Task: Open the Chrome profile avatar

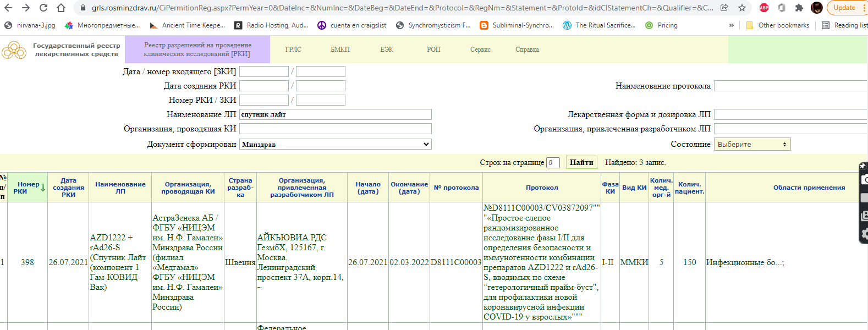Action: (817, 8)
